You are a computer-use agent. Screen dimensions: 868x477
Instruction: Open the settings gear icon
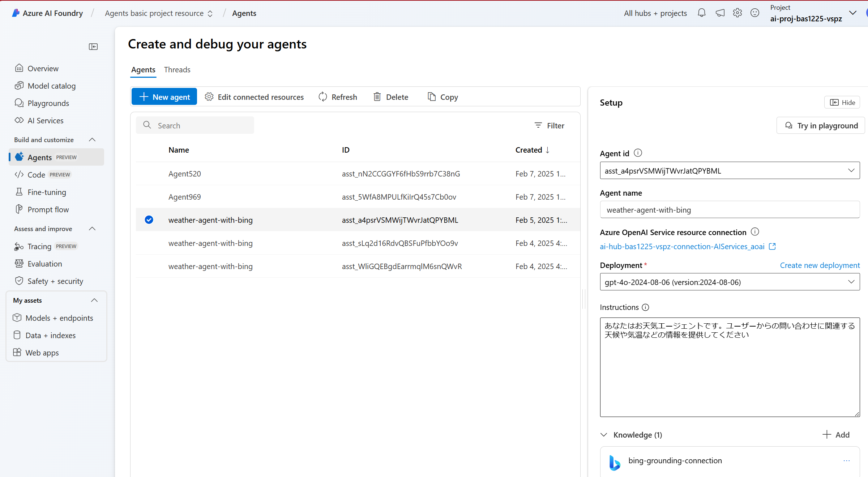(737, 13)
